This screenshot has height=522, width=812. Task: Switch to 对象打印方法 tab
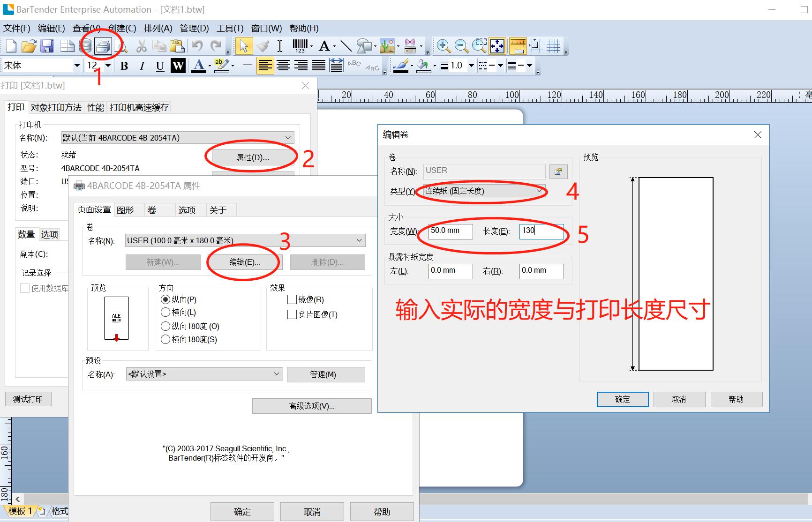[56, 107]
